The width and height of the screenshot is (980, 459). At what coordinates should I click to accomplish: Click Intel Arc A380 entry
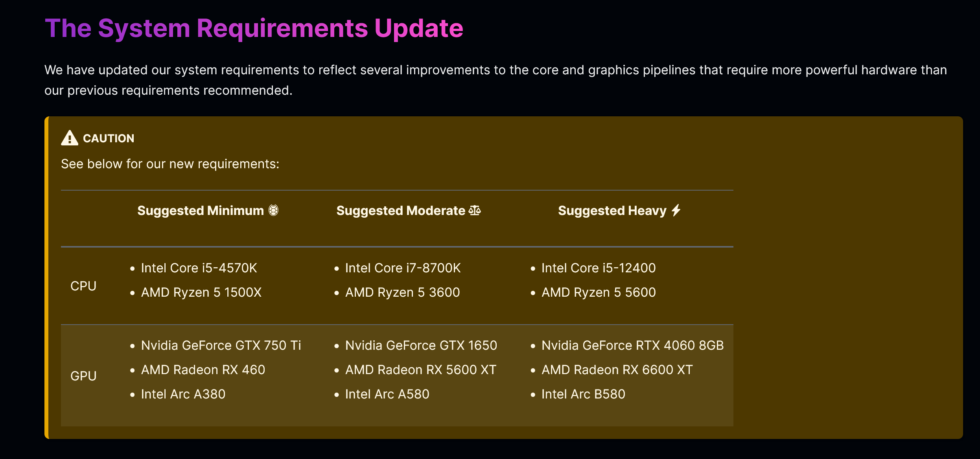183,394
